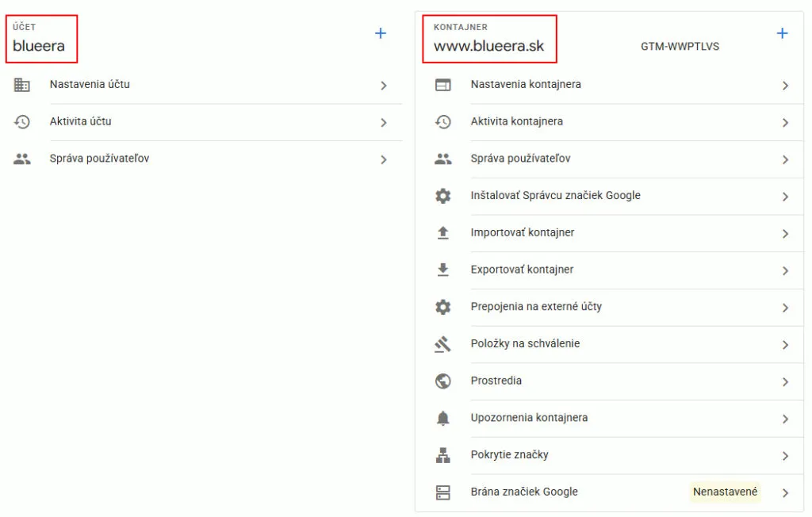Add a new account with the plus button
This screenshot has height=517, width=812.
381,33
